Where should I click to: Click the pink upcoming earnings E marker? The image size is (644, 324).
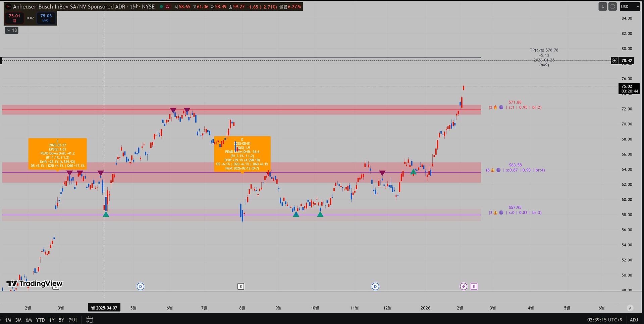click(x=474, y=286)
